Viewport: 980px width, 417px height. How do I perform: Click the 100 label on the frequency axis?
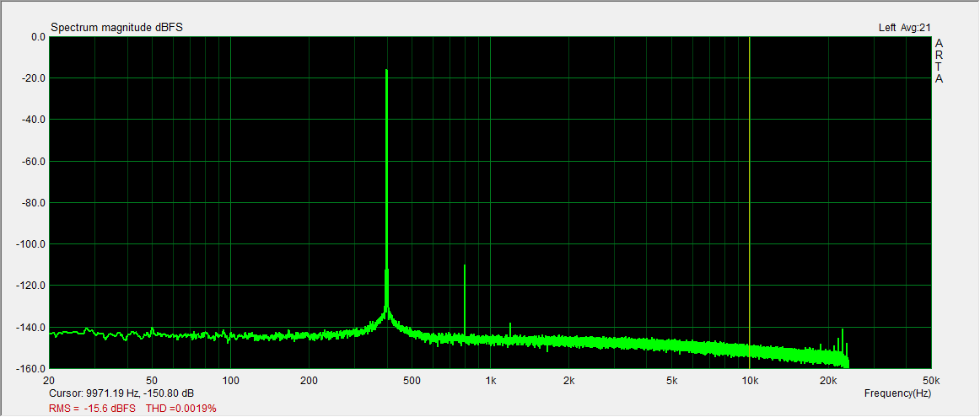pyautogui.click(x=230, y=380)
